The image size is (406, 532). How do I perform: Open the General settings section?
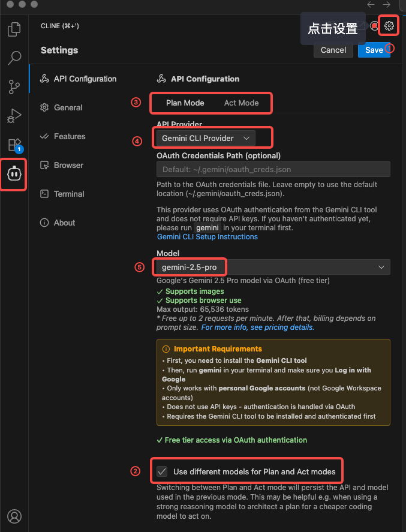(x=68, y=107)
